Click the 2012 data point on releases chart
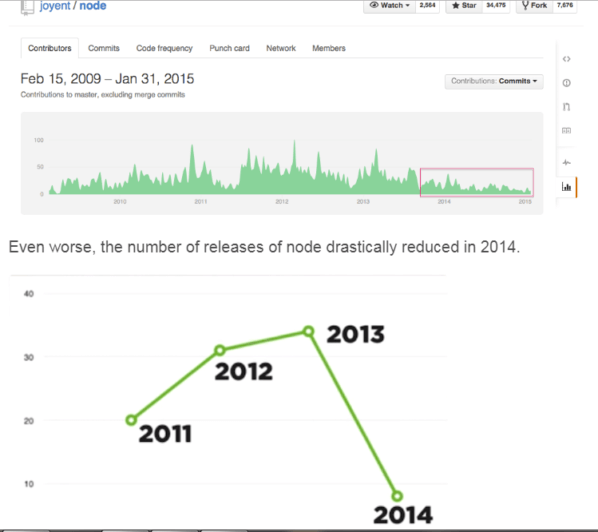Screen dimensions: 598x532 pos(220,350)
